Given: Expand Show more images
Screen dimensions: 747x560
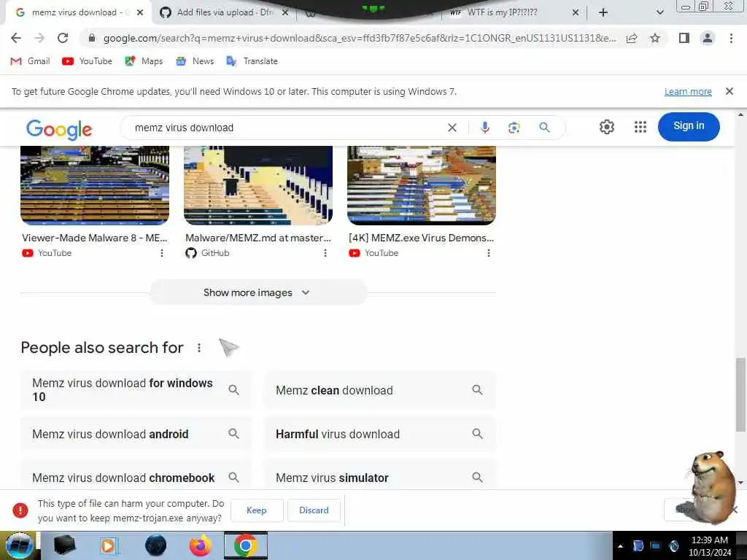Looking at the screenshot, I should (x=258, y=292).
